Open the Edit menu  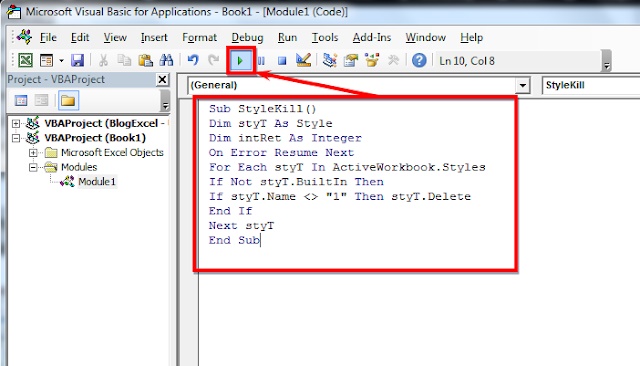pos(80,38)
